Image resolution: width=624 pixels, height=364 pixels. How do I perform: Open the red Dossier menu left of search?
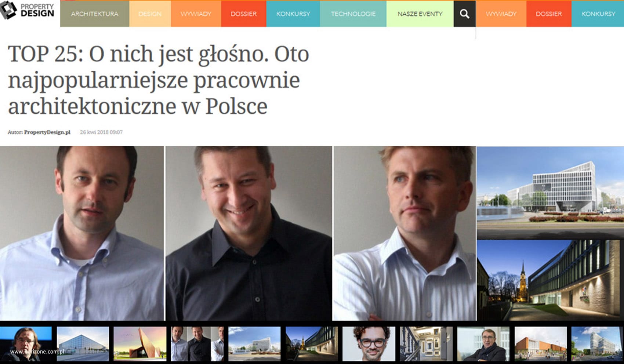(243, 14)
